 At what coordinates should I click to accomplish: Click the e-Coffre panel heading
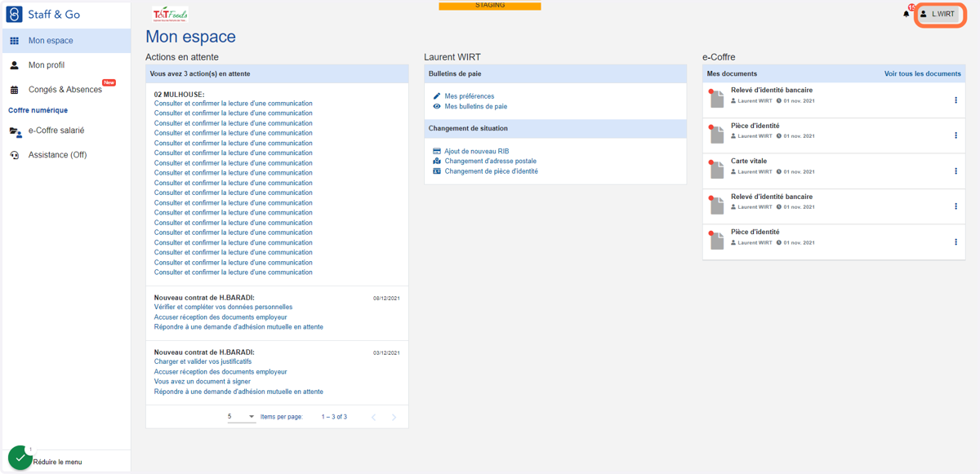click(x=719, y=57)
